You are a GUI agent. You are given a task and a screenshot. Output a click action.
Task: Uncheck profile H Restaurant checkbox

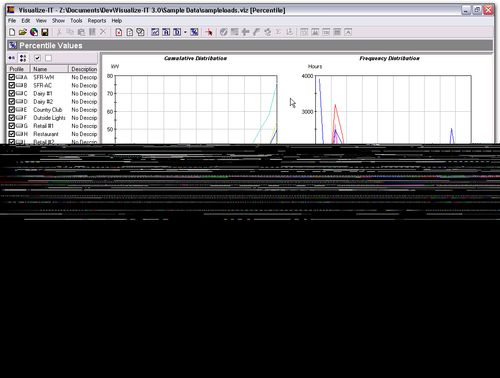pos(12,134)
